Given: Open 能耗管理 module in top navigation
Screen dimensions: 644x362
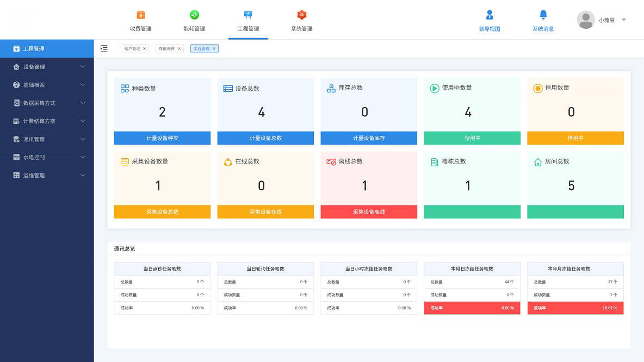Looking at the screenshot, I should 194,21.
